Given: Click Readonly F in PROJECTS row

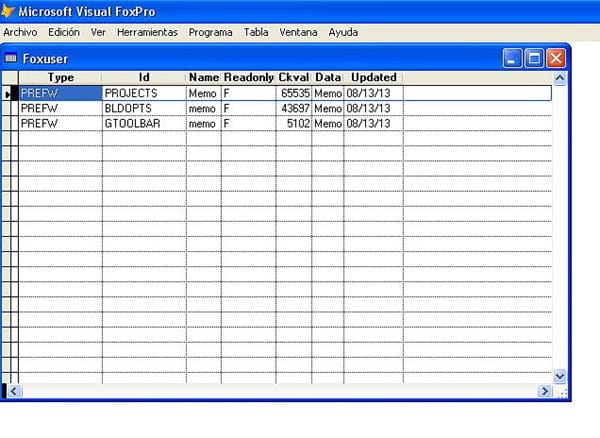Looking at the screenshot, I should [x=249, y=93].
